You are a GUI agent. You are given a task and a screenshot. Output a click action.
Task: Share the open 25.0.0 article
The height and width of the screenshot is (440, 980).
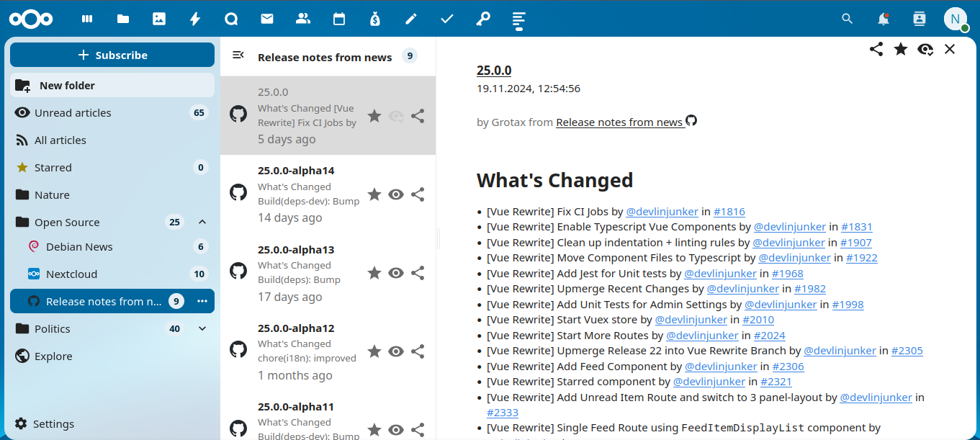coord(876,49)
